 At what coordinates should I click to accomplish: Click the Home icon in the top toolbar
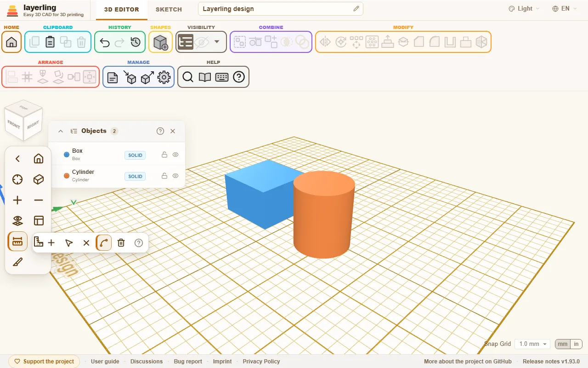(x=11, y=42)
